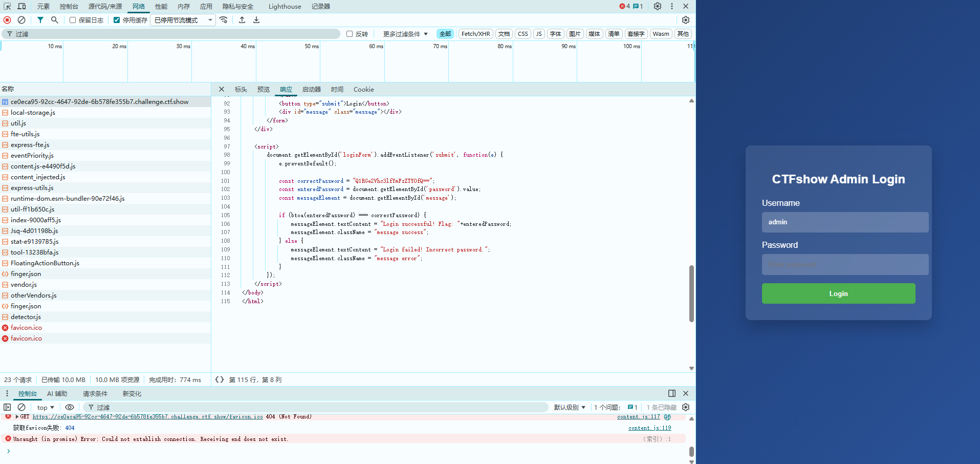The image size is (980, 464).
Task: Close the request details pane
Action: pyautogui.click(x=222, y=89)
